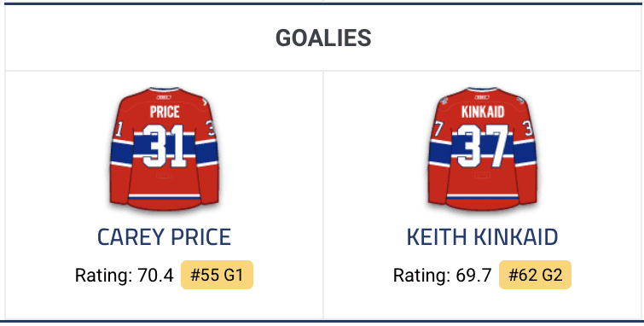Screen dimensions: 644x326
Task: Click the KINKAID nameplate on the jersey
Action: tap(483, 112)
